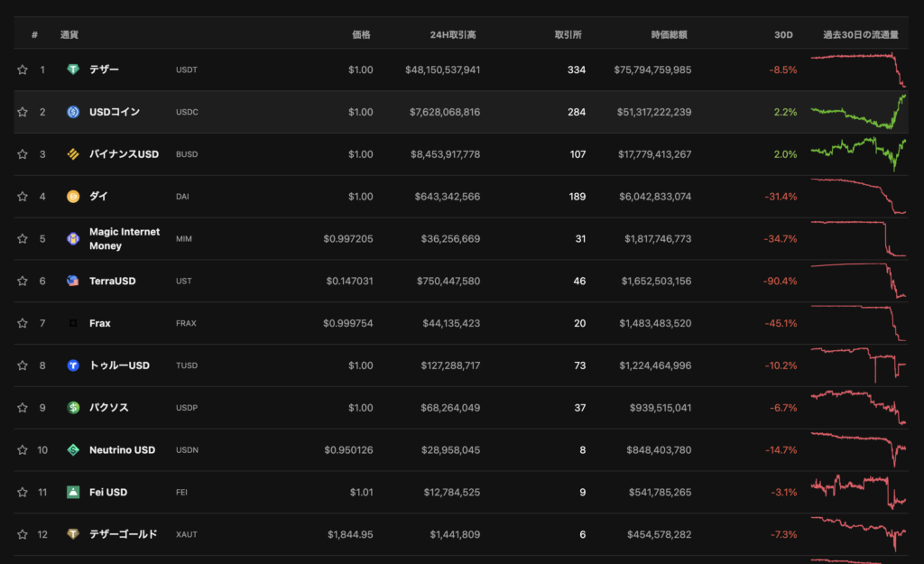Screen dimensions: 924x564
Task: Click the XAUT ticker symbol
Action: 186,534
